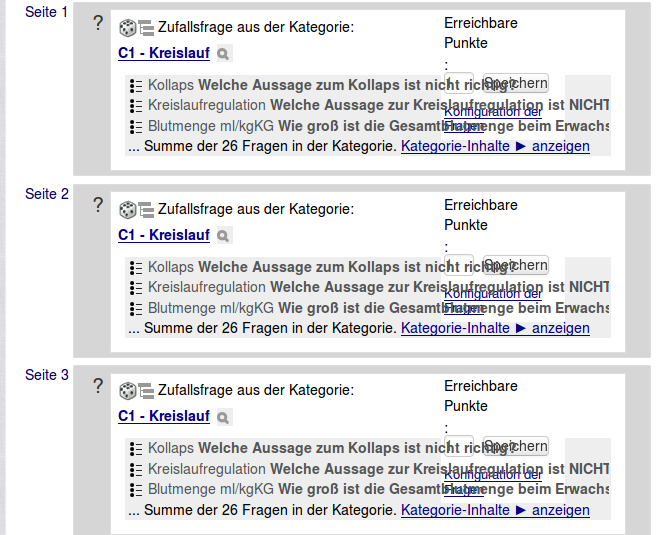
Task: Click the dice icon in Seite 2 block
Action: tap(127, 210)
